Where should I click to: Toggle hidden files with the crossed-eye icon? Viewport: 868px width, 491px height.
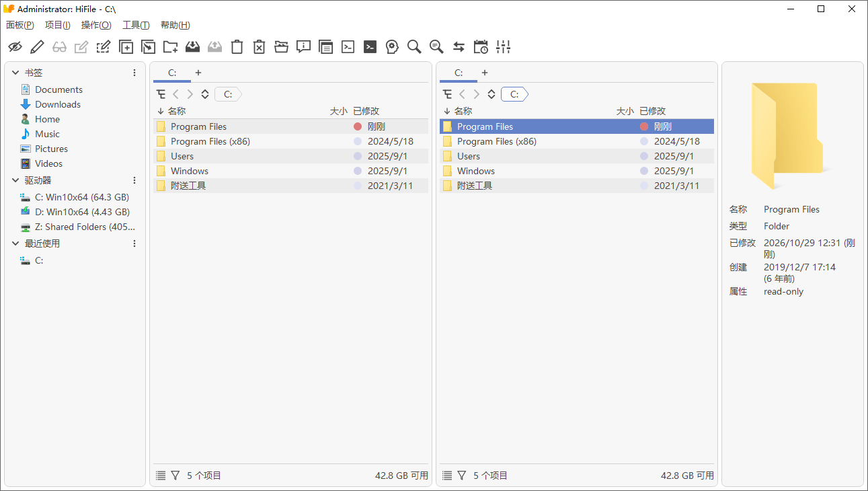(15, 46)
